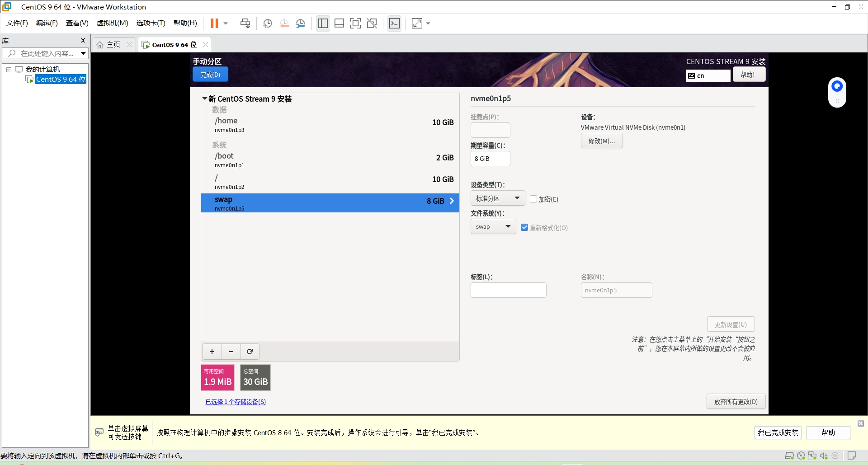Image resolution: width=868 pixels, height=465 pixels.
Task: Click the 可用空间 1.9 MiB indicator
Action: 217,377
